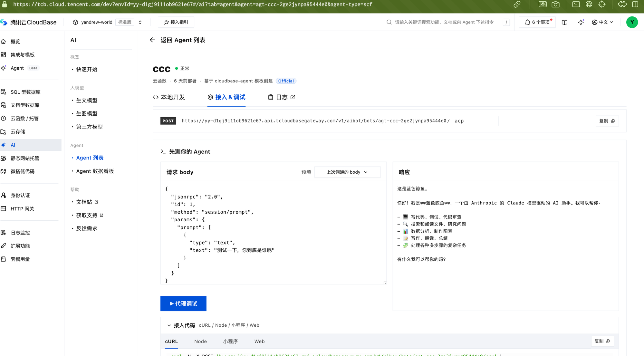Screen dimensions: 644x356
Task: Select the cURL code tab
Action: [x=171, y=342]
